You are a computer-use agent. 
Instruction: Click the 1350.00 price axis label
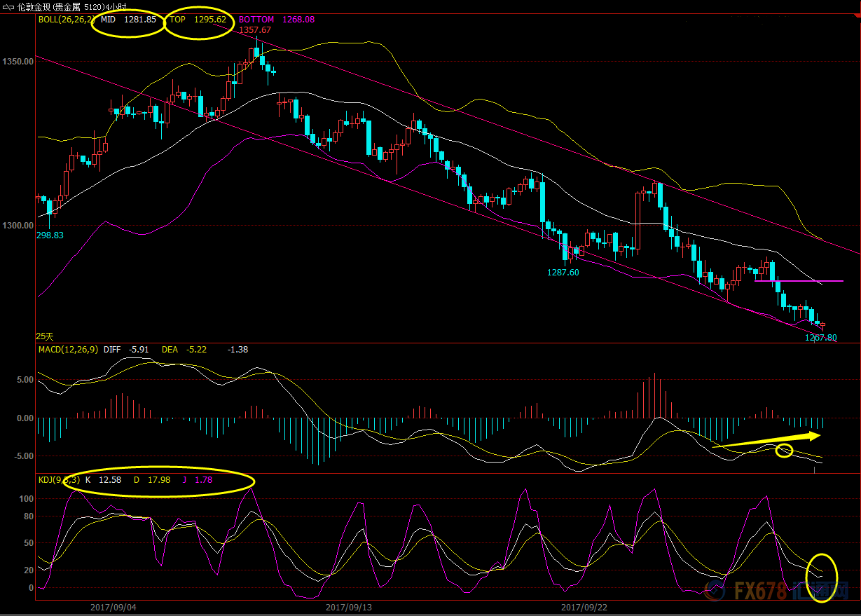click(18, 62)
